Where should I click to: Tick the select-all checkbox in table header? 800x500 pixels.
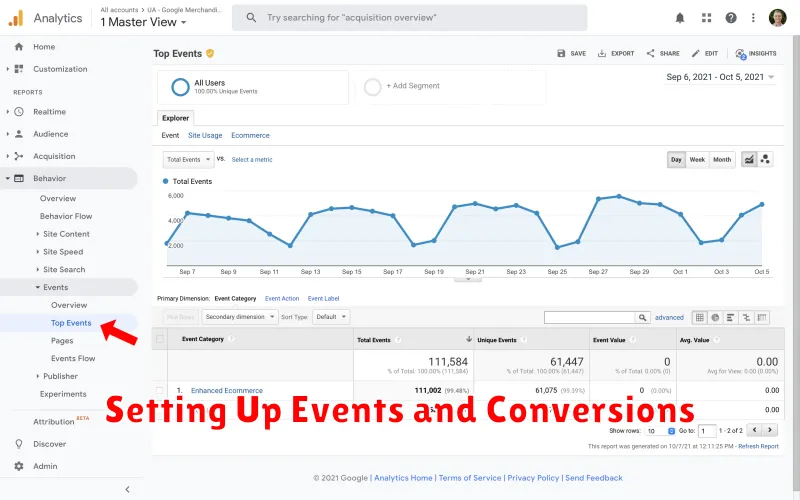coord(160,339)
